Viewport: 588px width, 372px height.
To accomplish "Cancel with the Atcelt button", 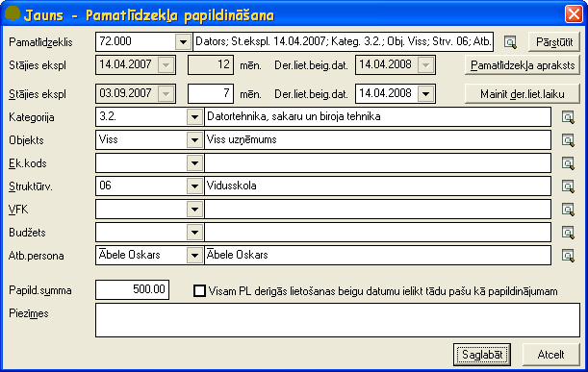I will (550, 355).
